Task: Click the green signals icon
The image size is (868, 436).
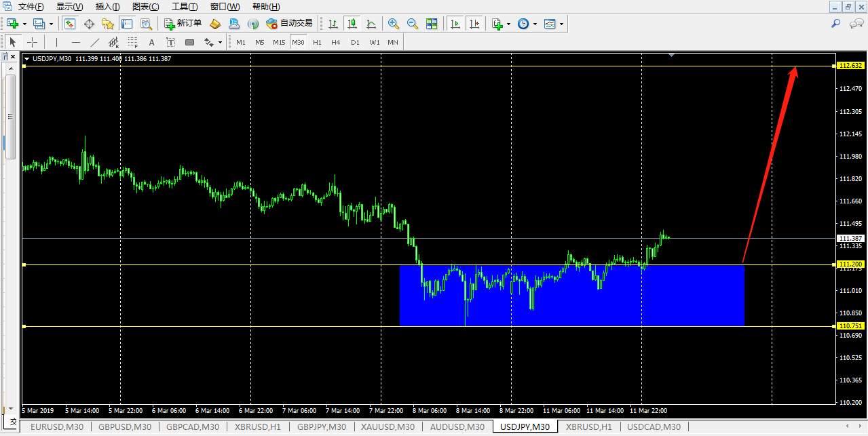Action: 253,24
